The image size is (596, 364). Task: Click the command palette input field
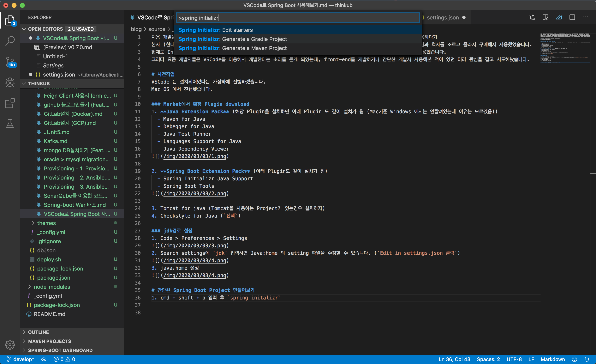(x=298, y=18)
